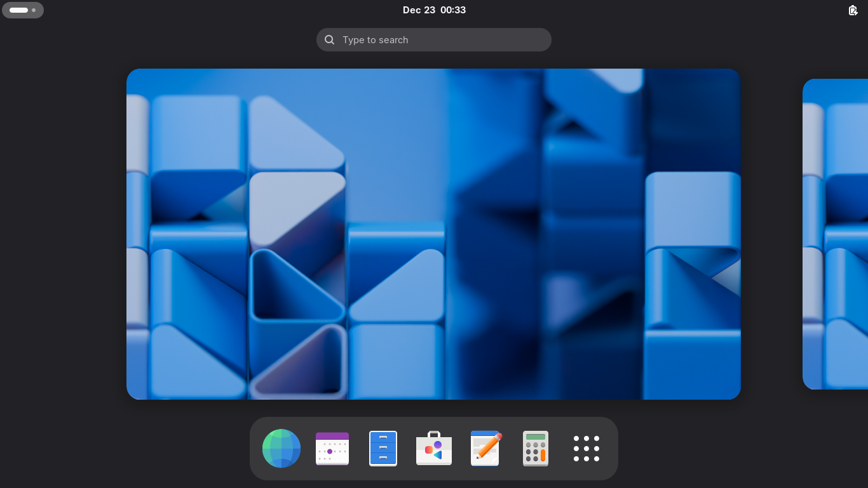Screen dimensions: 868x488
Task: Select the large centered workspace preview
Action: coord(433,234)
